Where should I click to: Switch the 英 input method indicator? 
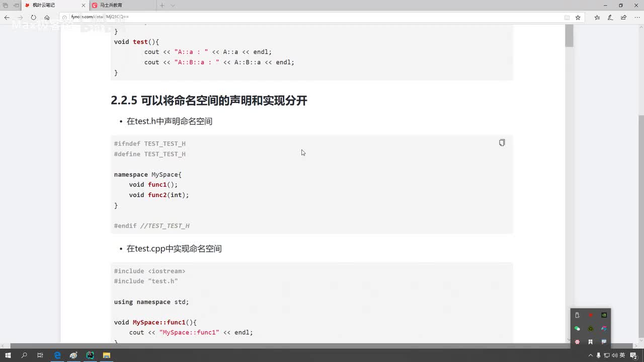(x=622, y=355)
